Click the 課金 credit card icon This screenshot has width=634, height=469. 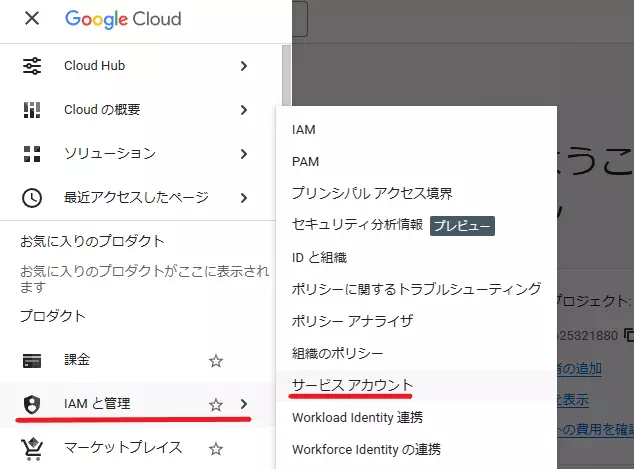pyautogui.click(x=32, y=361)
